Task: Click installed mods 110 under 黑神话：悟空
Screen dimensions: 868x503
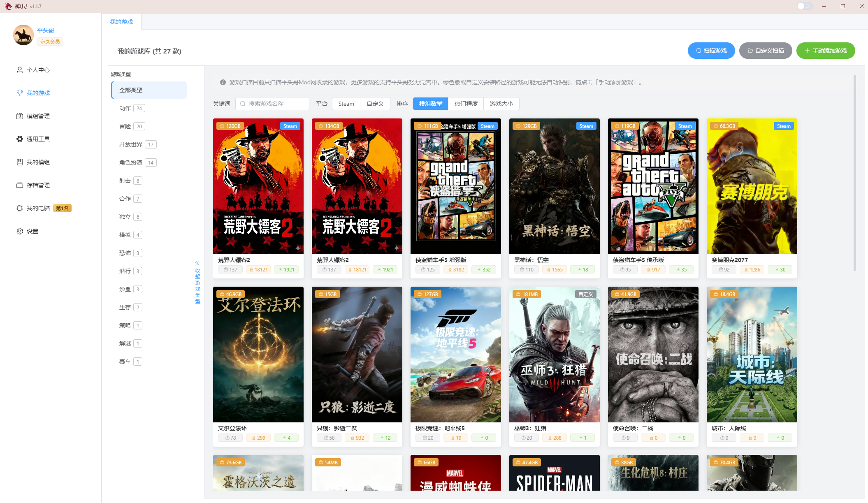Action: [527, 270]
